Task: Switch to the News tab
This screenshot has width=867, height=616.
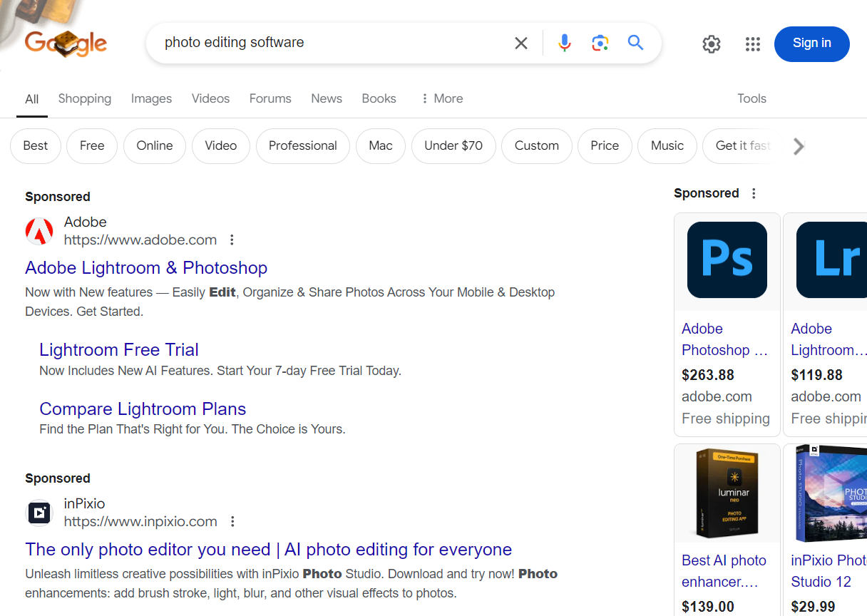Action: tap(327, 98)
